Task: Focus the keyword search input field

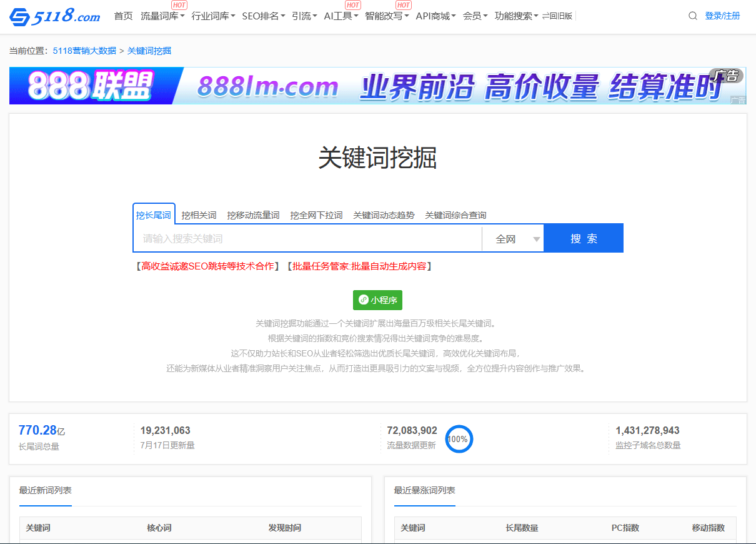Action: point(307,239)
